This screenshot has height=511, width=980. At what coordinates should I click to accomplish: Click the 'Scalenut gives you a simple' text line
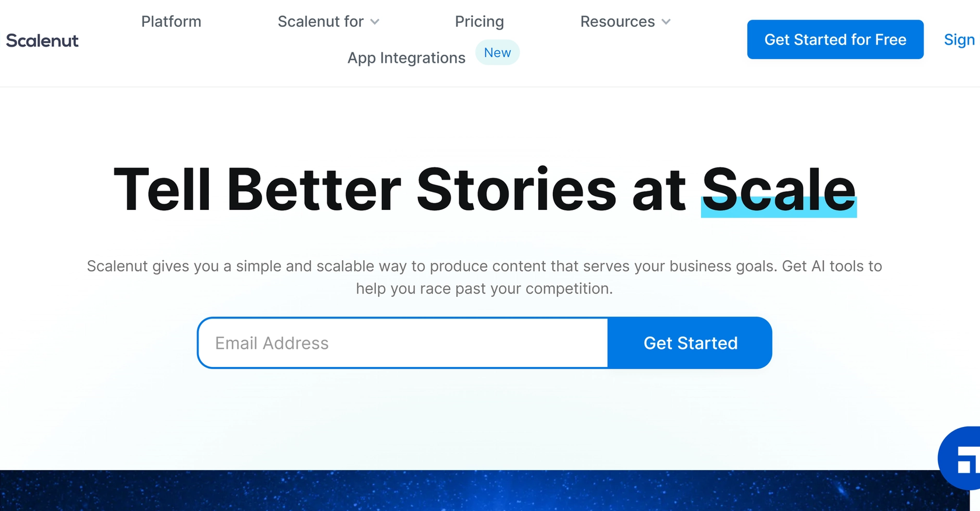(x=484, y=266)
